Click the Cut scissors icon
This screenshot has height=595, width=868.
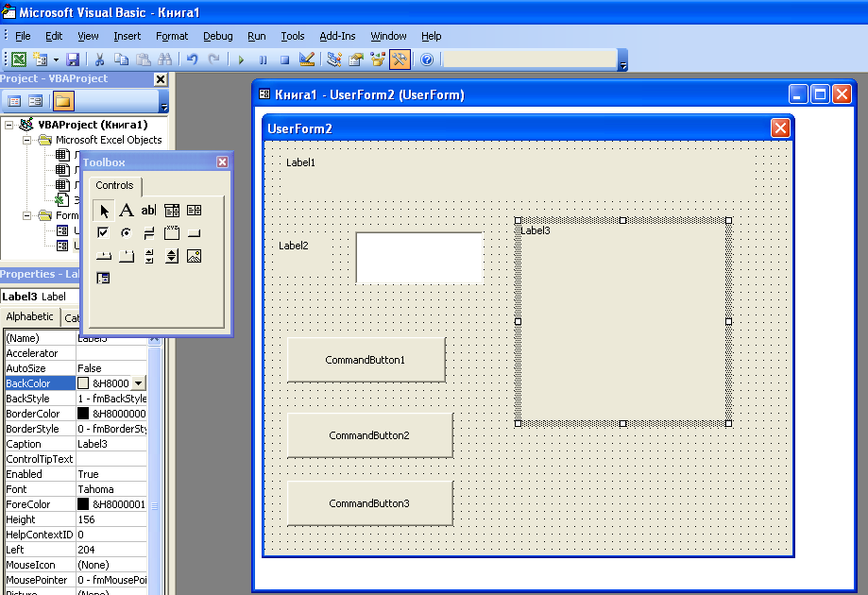pyautogui.click(x=99, y=59)
